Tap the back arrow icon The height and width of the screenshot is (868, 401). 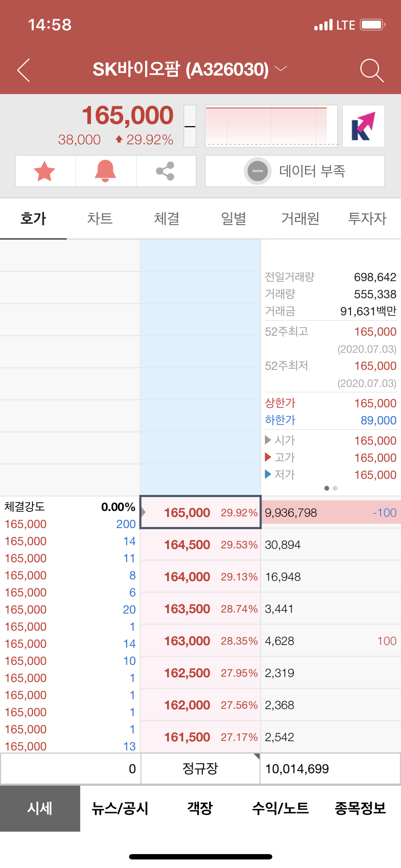coord(24,70)
